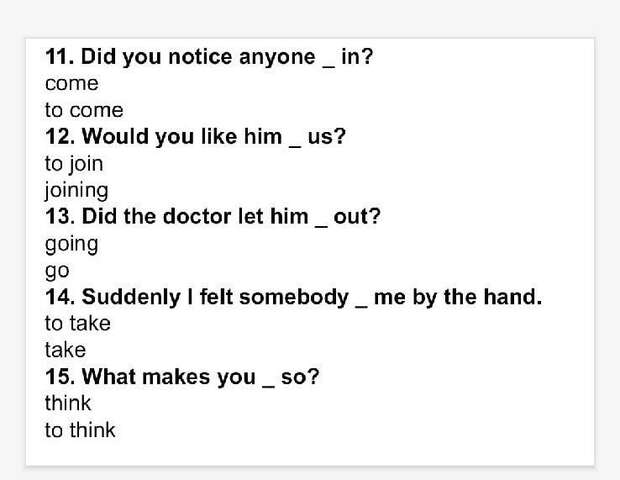620x480 pixels.
Task: Choose 'to join' for question 12
Action: pyautogui.click(x=74, y=164)
